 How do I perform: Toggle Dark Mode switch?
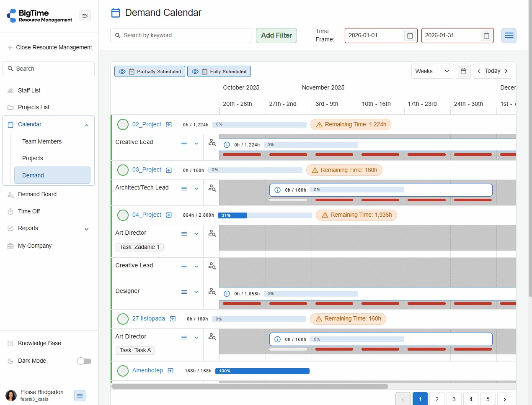point(84,361)
